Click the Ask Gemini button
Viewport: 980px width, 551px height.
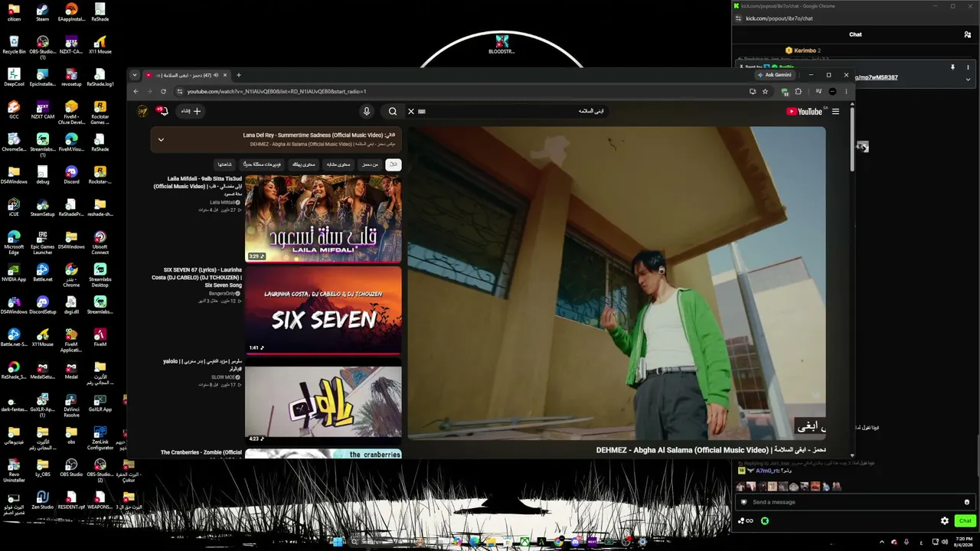(774, 75)
